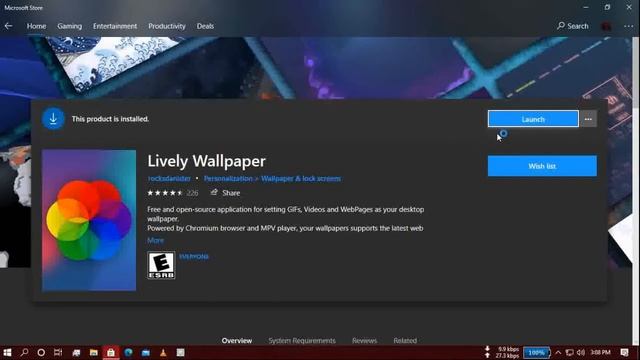Launch Lively Wallpaper
Image resolution: width=640 pixels, height=360 pixels.
pos(533,119)
